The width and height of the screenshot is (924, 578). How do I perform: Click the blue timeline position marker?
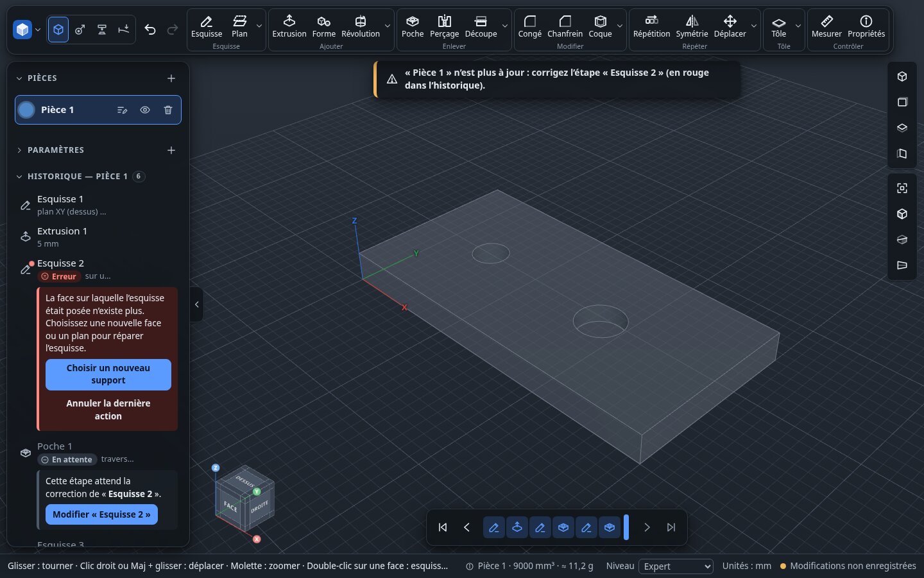pyautogui.click(x=626, y=527)
